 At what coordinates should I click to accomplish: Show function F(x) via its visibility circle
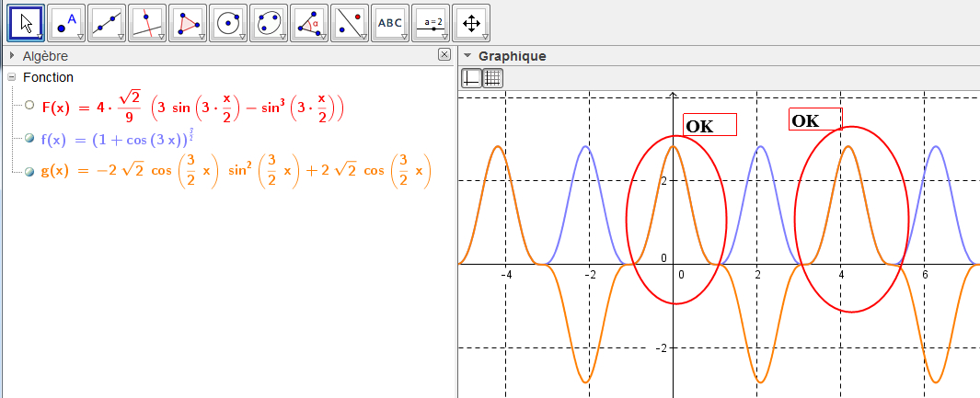click(30, 106)
